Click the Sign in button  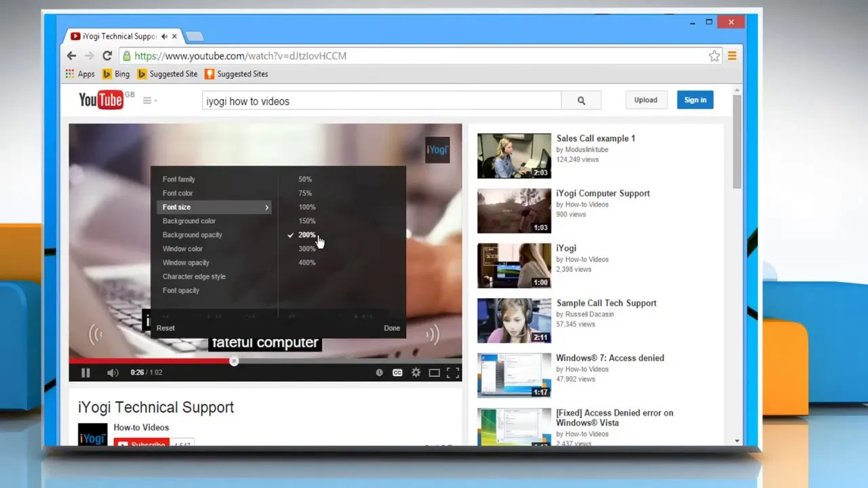[x=695, y=100]
